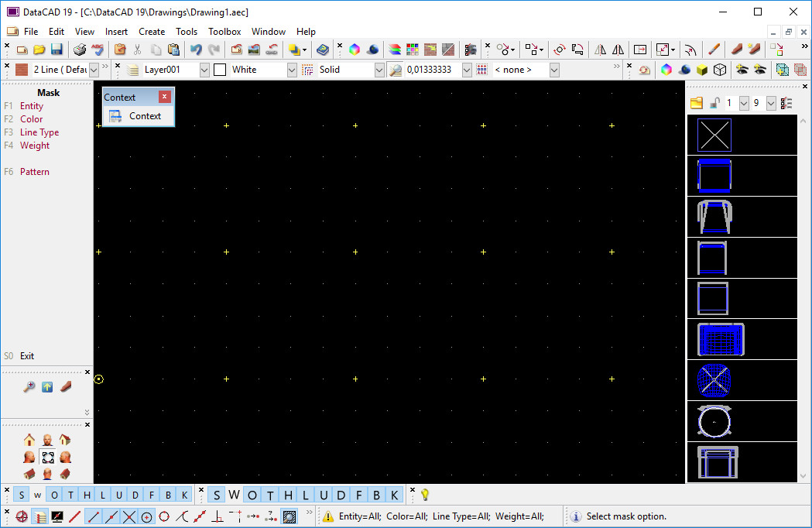812x528 pixels.
Task: Select the Line Type mask option
Action: coord(39,132)
